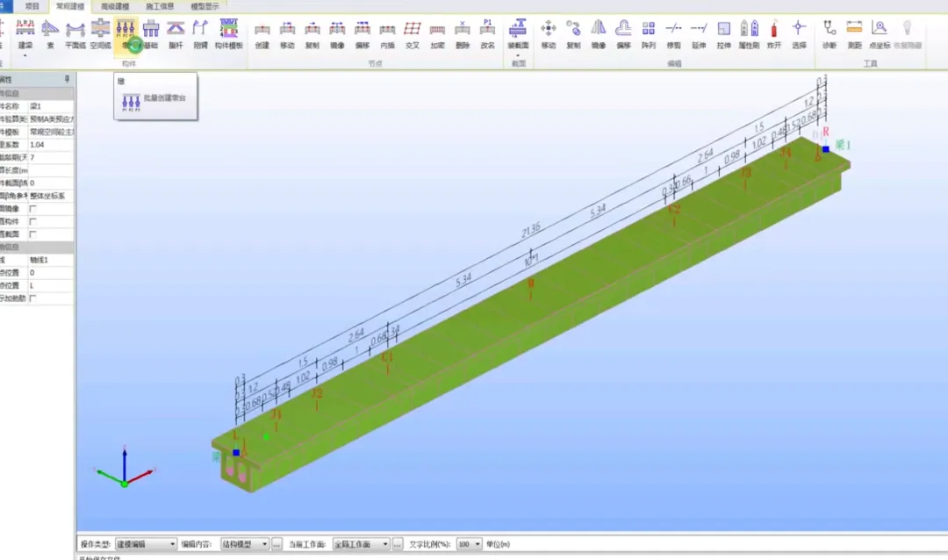Click the node 改名 rename icon

pos(487,34)
